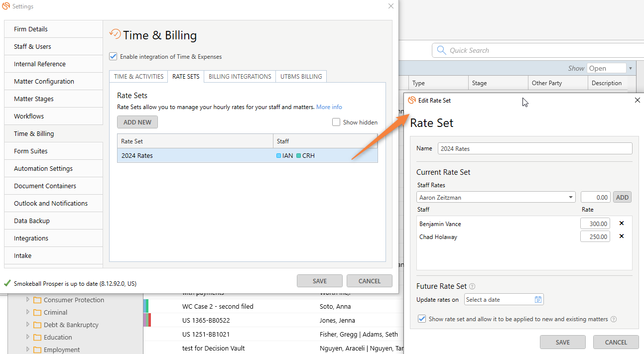The image size is (644, 354).
Task: Select the 2024 Rates row
Action: click(x=248, y=156)
